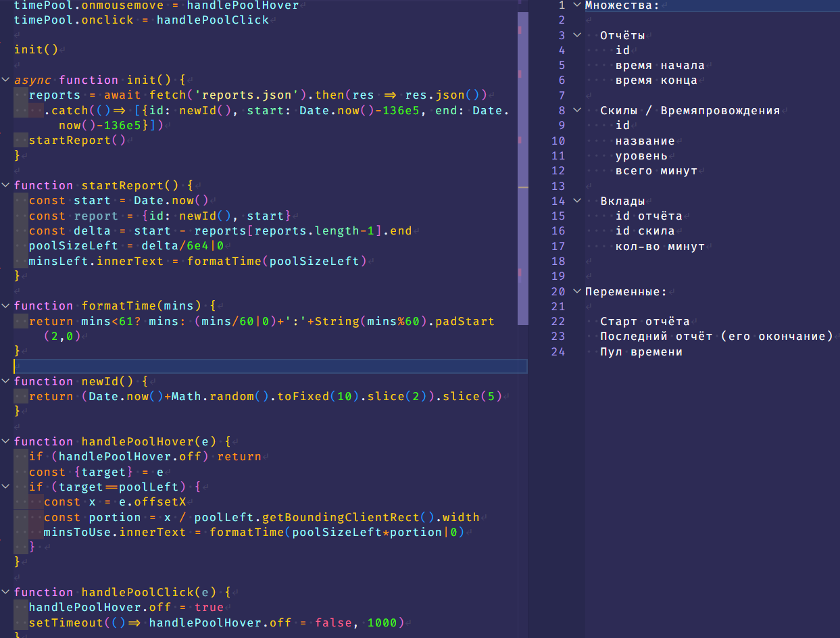Viewport: 840px width, 638px height.
Task: Click the 'poolSizeLeft = delta/6e4|0' line
Action: (126, 246)
